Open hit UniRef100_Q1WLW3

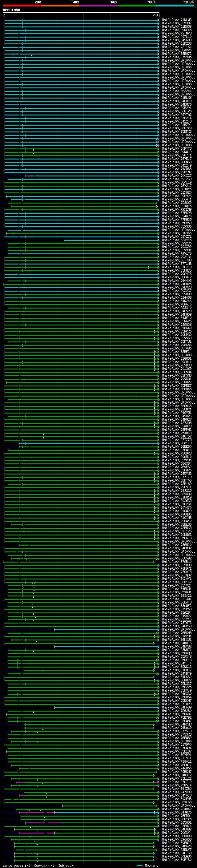tap(177, 20)
